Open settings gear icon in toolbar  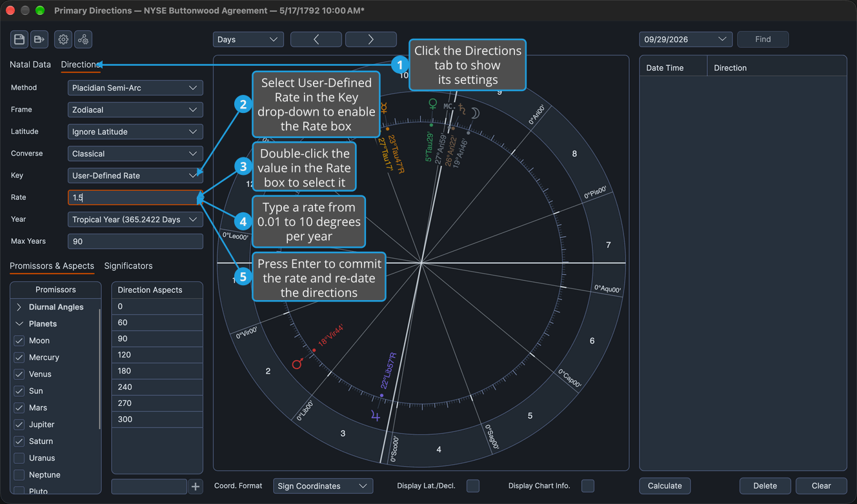coord(63,39)
